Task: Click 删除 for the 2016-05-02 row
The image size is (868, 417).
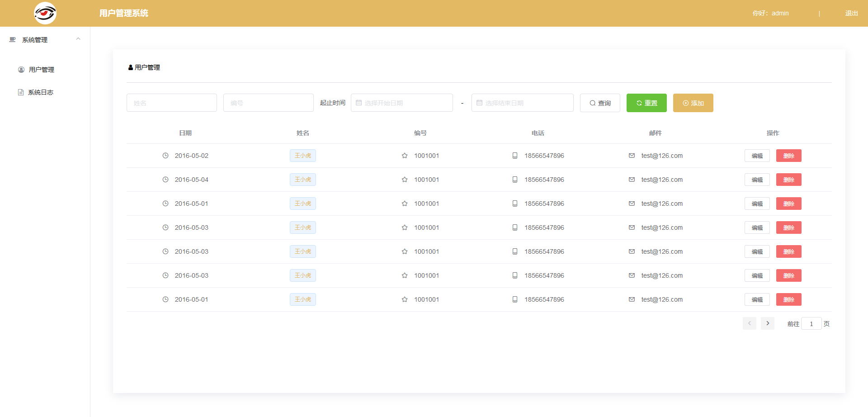Action: (x=789, y=156)
